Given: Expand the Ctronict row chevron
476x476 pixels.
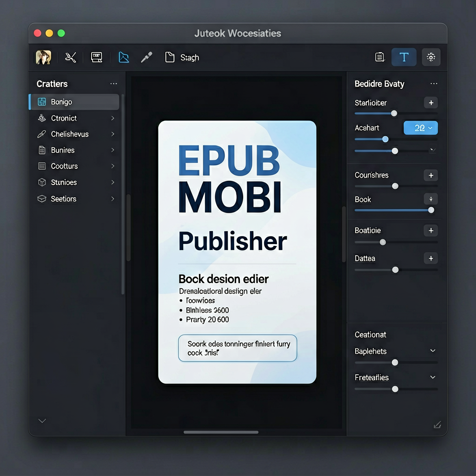Looking at the screenshot, I should (x=112, y=118).
